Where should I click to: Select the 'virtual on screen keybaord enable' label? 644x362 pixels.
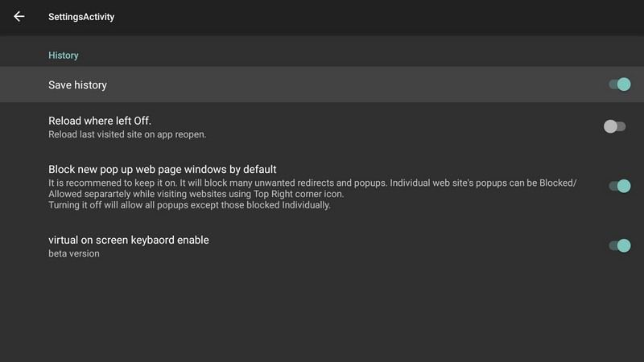[x=129, y=240]
